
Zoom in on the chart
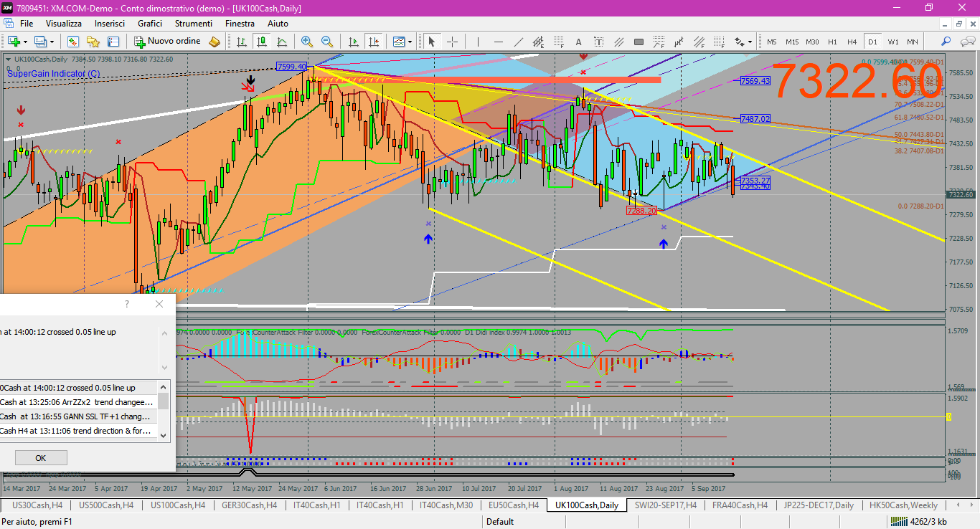307,42
